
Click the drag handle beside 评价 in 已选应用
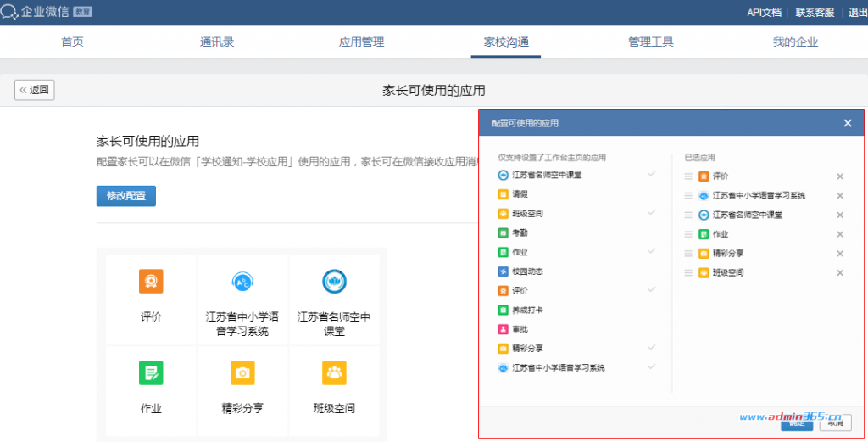pyautogui.click(x=688, y=176)
